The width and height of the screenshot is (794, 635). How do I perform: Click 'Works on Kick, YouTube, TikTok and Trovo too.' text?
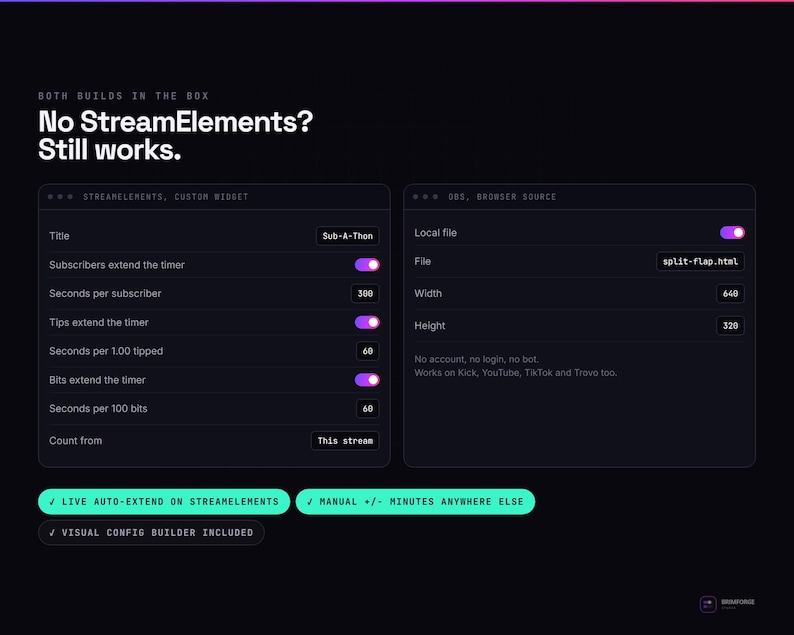coord(515,373)
